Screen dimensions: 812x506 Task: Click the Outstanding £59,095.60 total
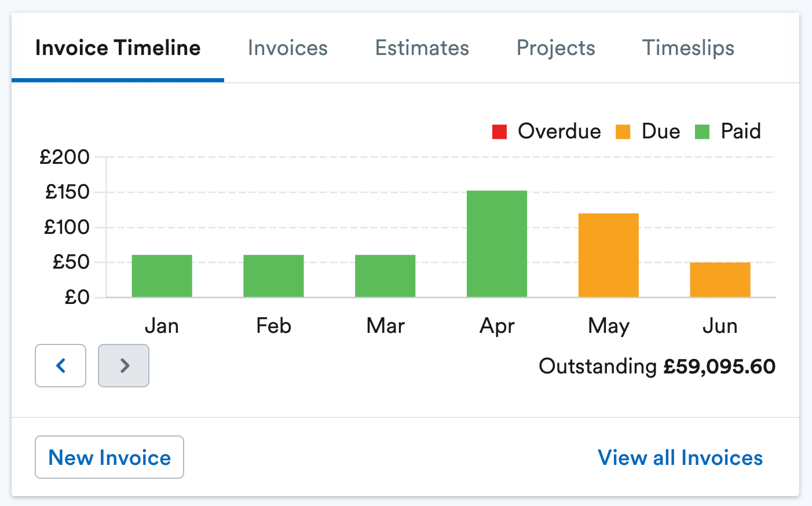coord(657,366)
